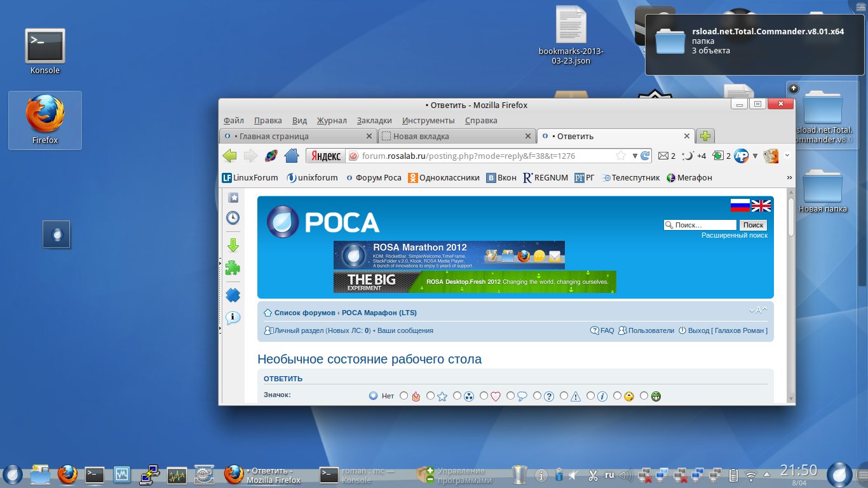Select the star topic icon radio button
This screenshot has width=868, height=488.
(x=430, y=396)
